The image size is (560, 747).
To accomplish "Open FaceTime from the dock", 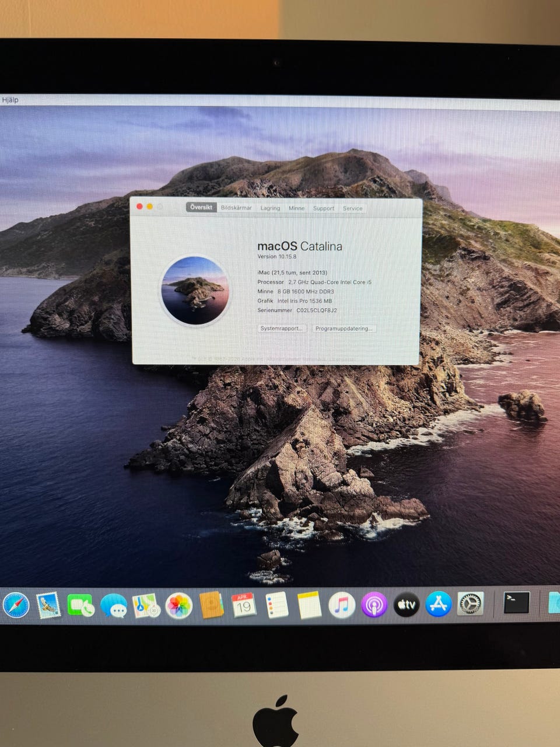I will (x=80, y=606).
